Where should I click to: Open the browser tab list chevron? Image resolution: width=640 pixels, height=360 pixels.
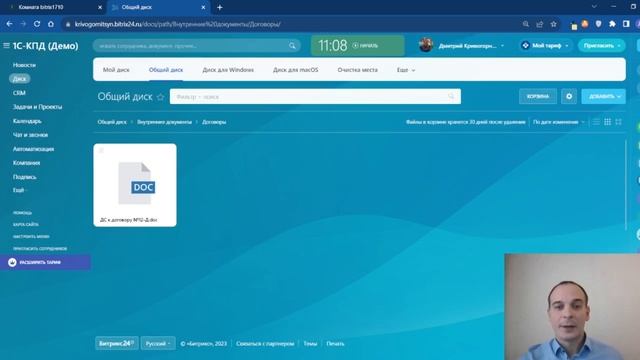tap(594, 7)
